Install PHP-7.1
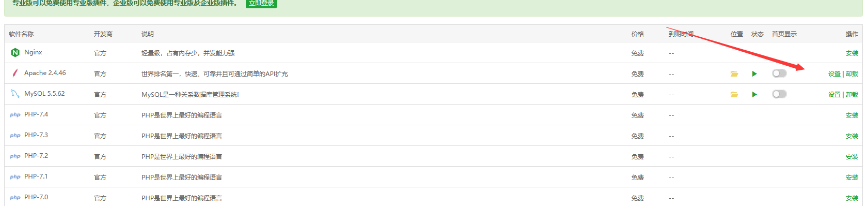This screenshot has width=868, height=206. (852, 178)
